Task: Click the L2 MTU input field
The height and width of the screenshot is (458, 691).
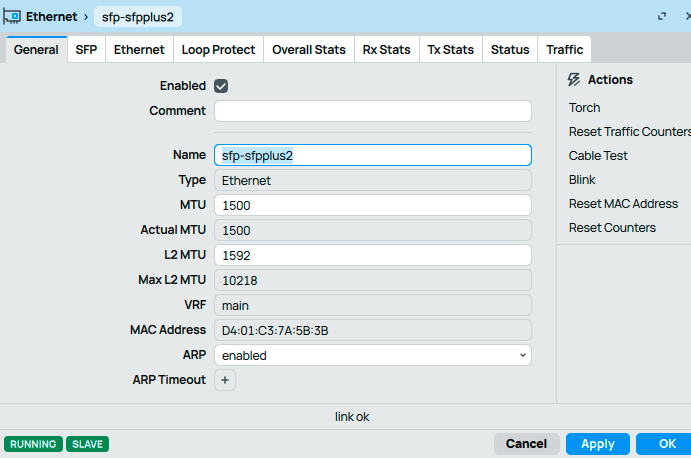Action: 372,255
